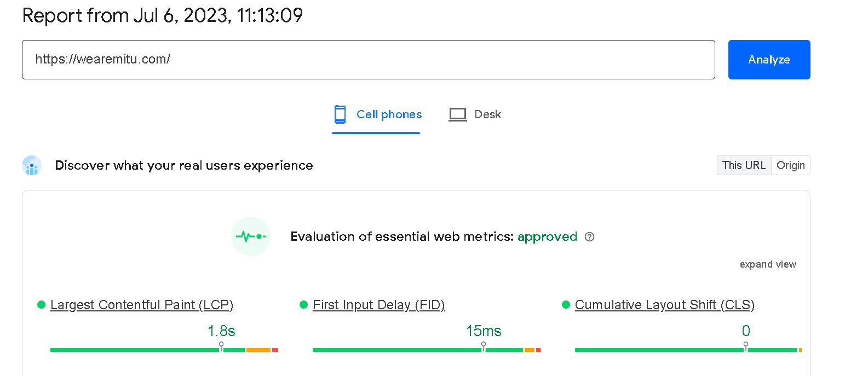This screenshot has height=376, width=868.
Task: Open the Cumulative Layout Shift (CLS) link
Action: [665, 305]
